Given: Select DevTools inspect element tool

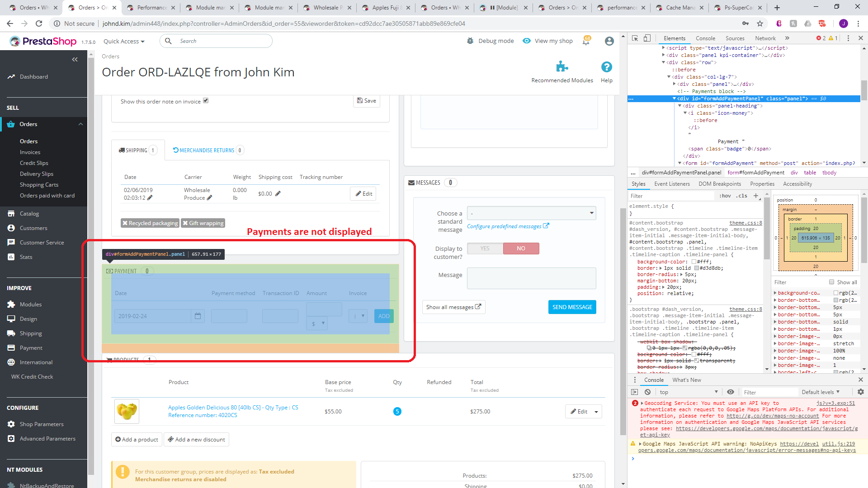Looking at the screenshot, I should [x=635, y=38].
